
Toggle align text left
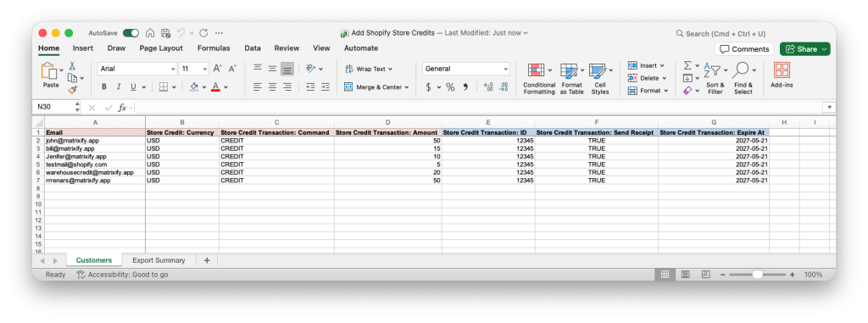258,87
